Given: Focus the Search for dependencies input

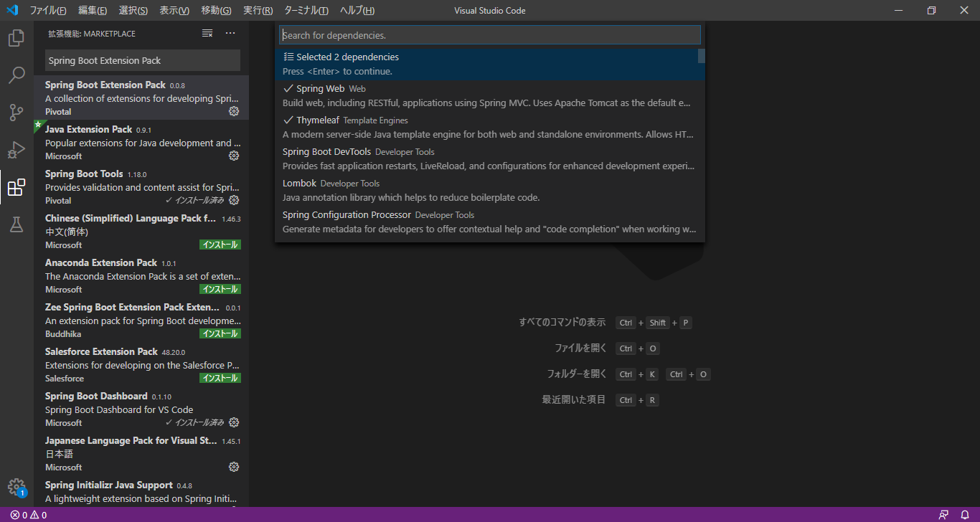Looking at the screenshot, I should pyautogui.click(x=490, y=35).
